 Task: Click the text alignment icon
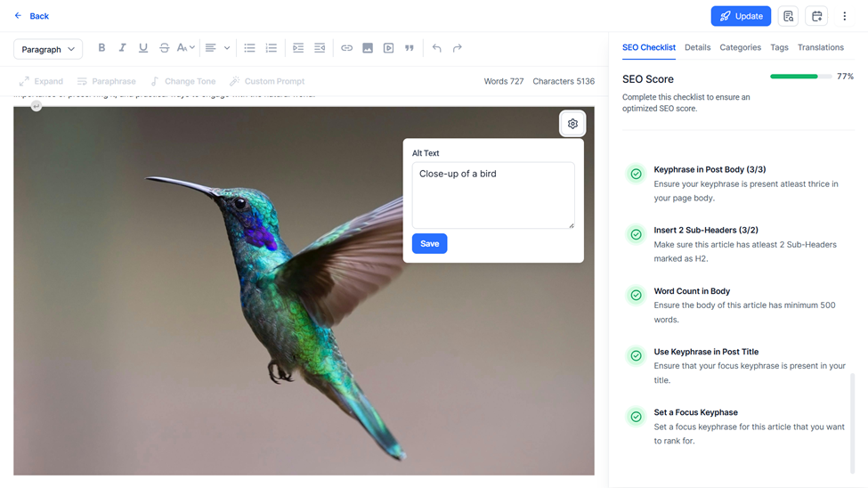pyautogui.click(x=210, y=47)
